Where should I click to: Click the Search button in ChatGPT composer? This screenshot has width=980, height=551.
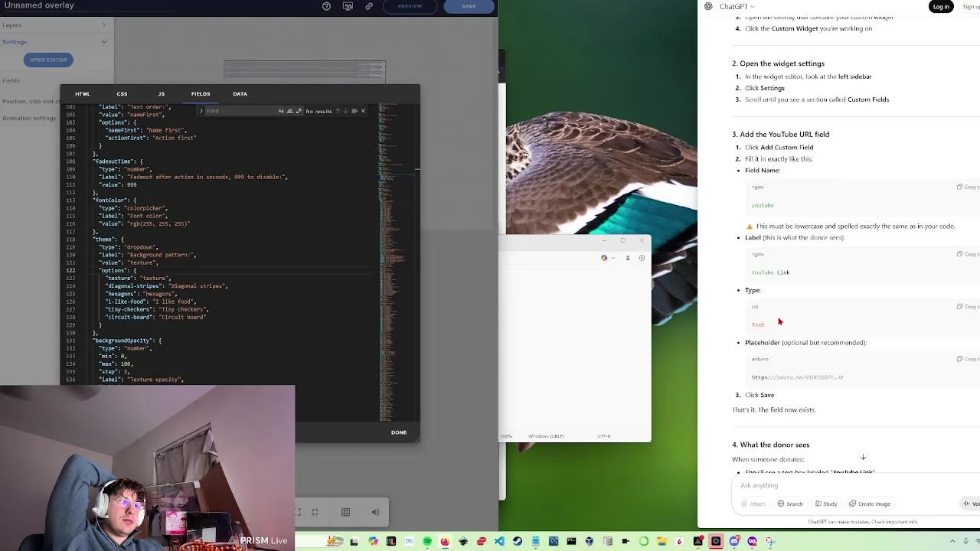coord(790,504)
